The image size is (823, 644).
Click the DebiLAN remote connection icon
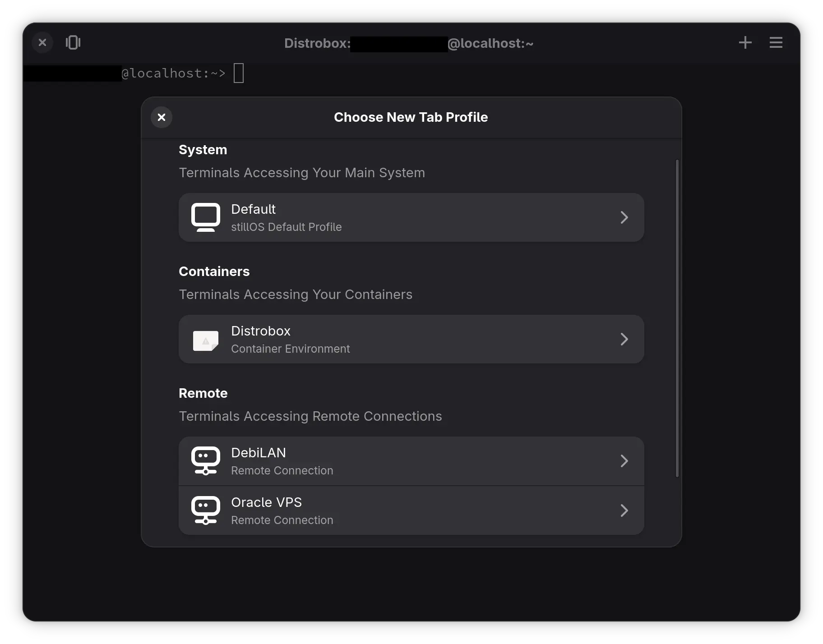point(206,461)
